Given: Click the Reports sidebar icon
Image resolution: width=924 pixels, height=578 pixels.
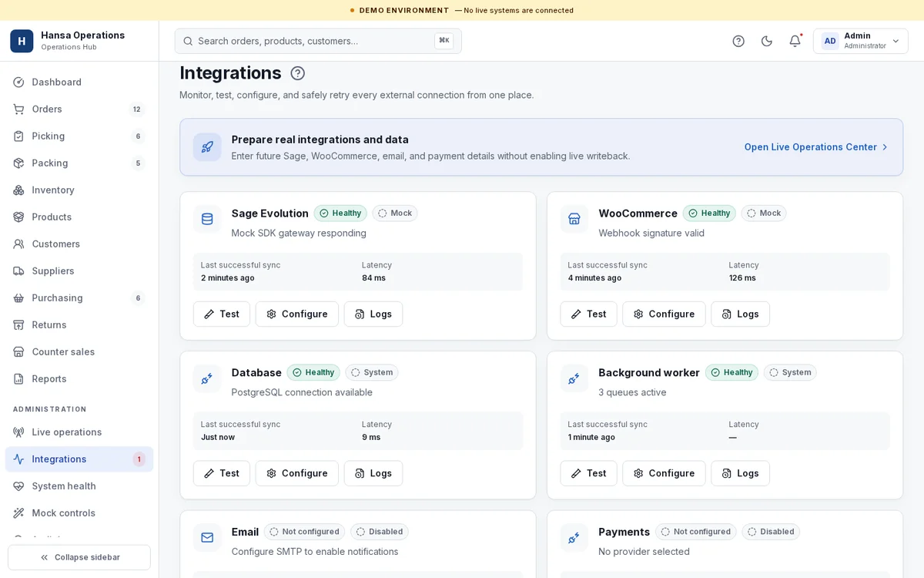Looking at the screenshot, I should [18, 379].
